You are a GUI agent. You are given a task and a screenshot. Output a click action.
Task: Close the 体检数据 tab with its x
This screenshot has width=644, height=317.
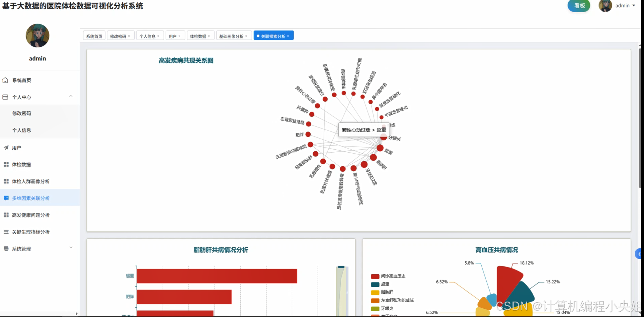coord(209,36)
